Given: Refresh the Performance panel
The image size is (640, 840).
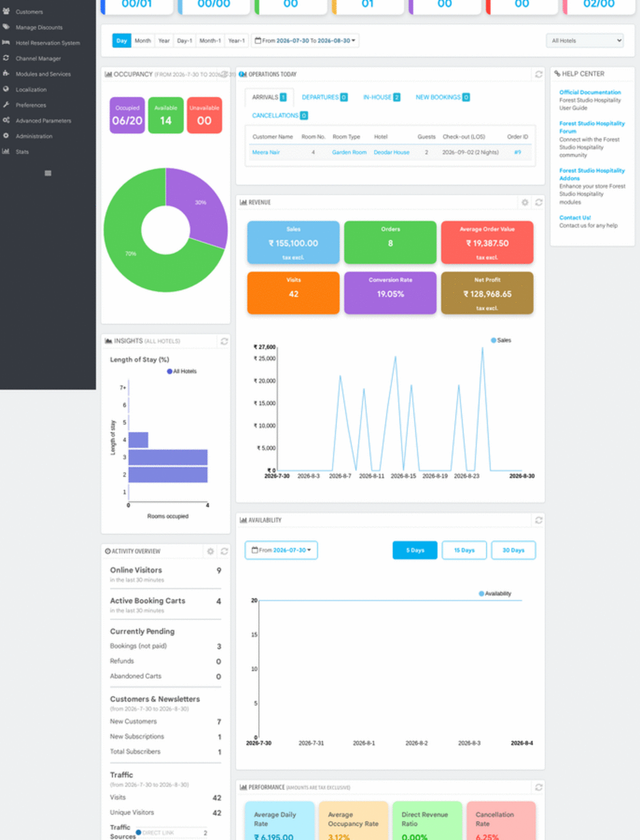Looking at the screenshot, I should coord(539,787).
